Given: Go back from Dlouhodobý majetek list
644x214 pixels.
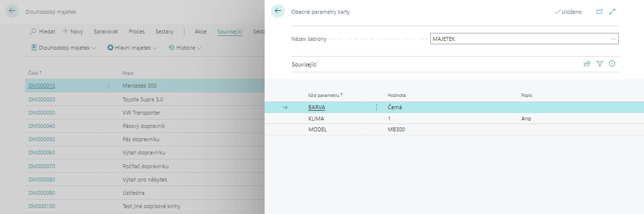Looking at the screenshot, I should [x=12, y=11].
